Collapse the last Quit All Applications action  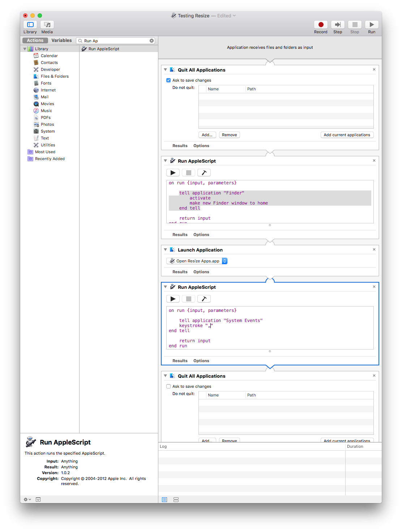click(x=165, y=376)
